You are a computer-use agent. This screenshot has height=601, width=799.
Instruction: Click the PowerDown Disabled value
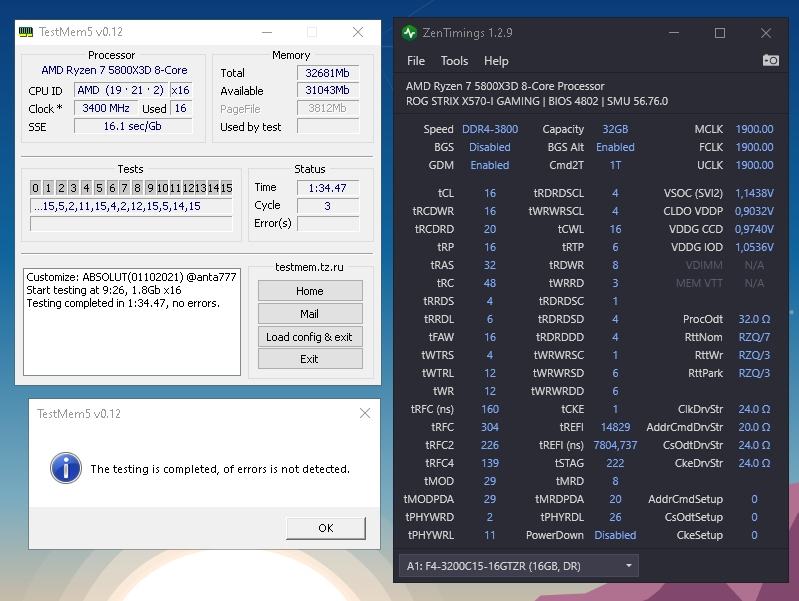coord(615,535)
